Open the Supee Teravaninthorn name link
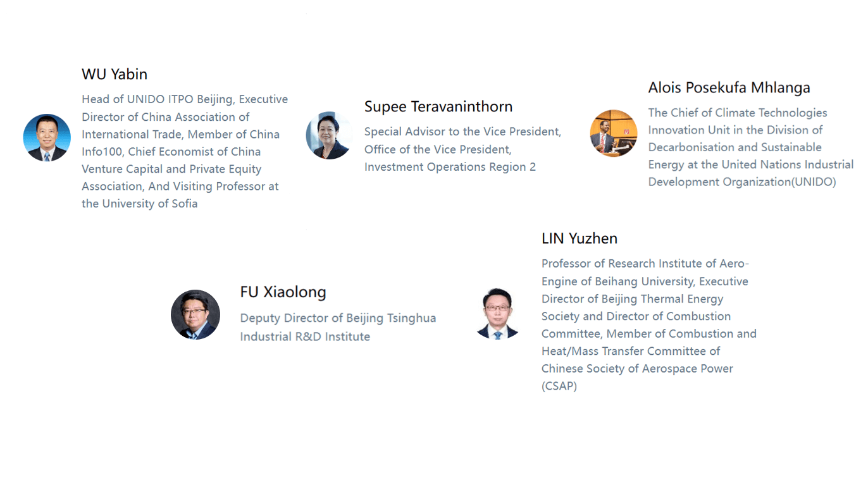868x487 pixels. 438,106
